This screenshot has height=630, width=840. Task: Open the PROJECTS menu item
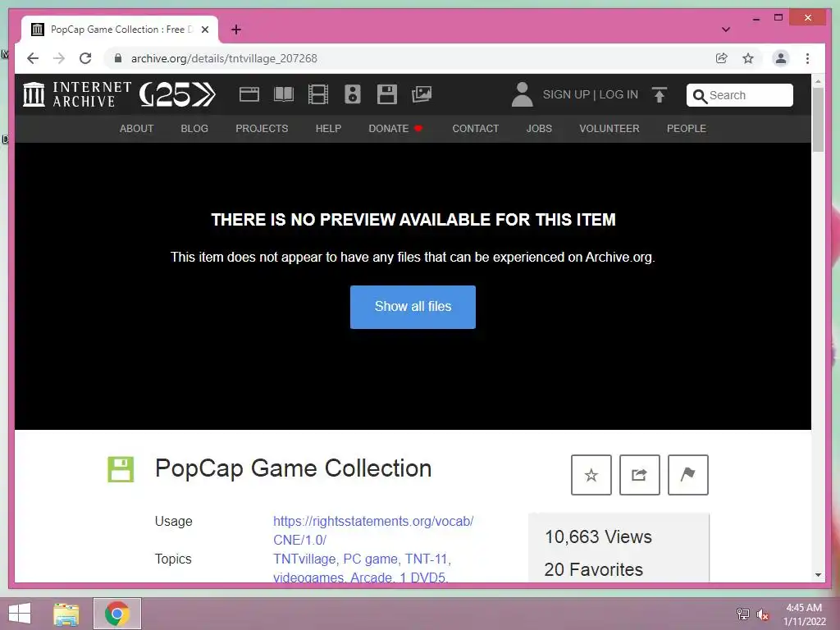262,129
